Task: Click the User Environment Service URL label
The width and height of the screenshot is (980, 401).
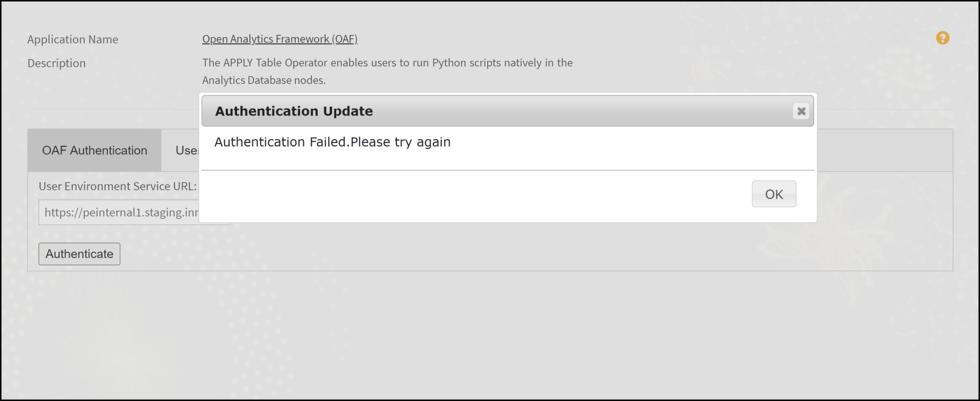Action: pyautogui.click(x=117, y=186)
